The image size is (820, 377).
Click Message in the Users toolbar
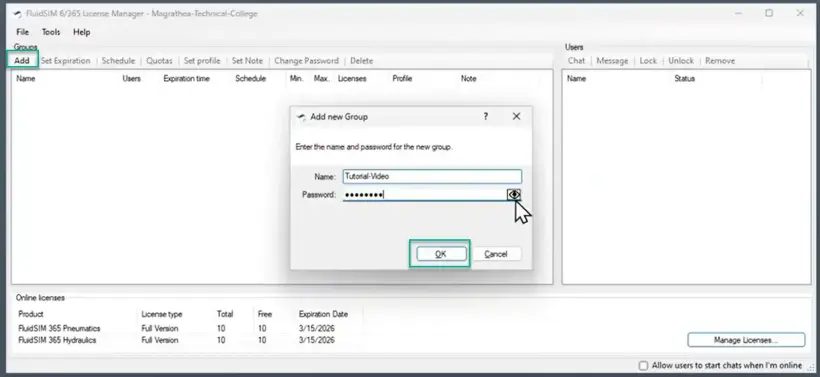[612, 61]
